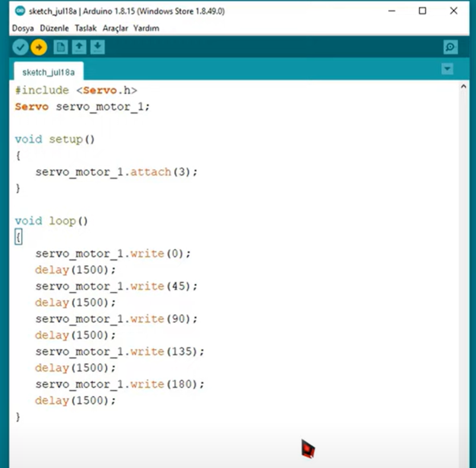This screenshot has height=468, width=476.
Task: Expand the tab options dropdown arrow
Action: [447, 69]
